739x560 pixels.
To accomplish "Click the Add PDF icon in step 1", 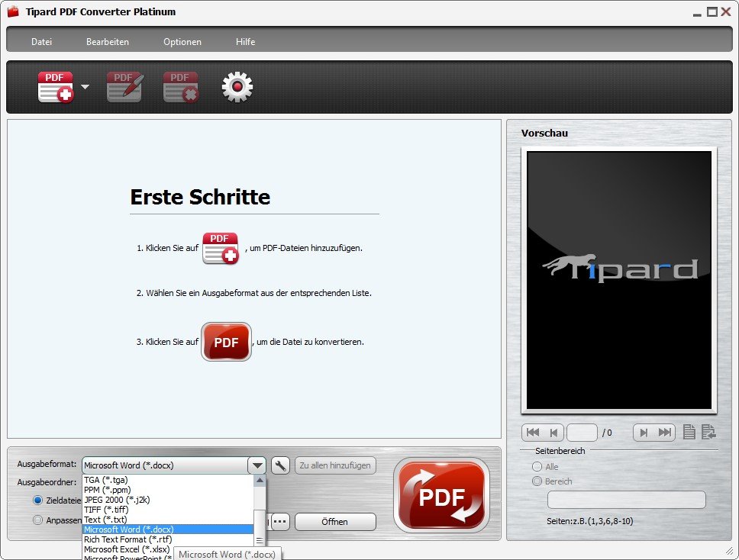I will (x=221, y=248).
